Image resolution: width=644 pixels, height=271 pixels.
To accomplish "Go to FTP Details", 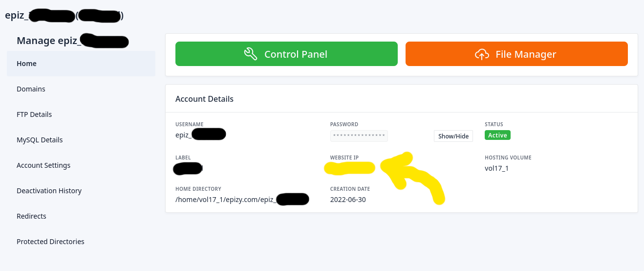I will [34, 114].
